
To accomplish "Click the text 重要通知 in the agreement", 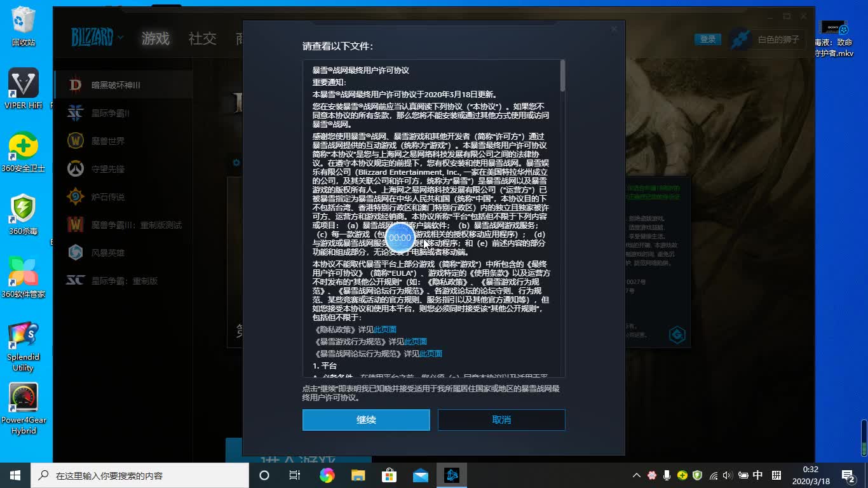I will pyautogui.click(x=329, y=83).
